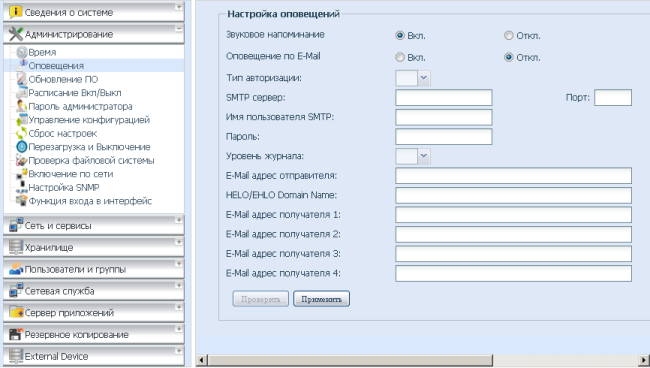Open the Уровень журнала dropdown

(424, 156)
